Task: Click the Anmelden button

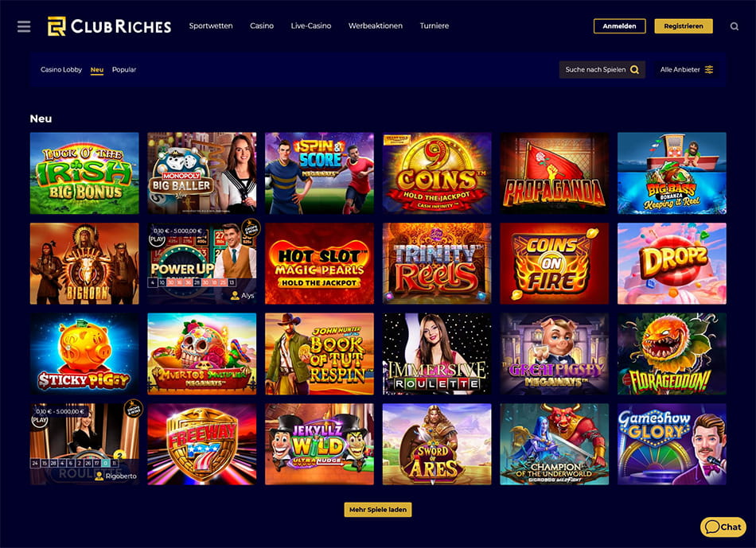Action: 620,26
